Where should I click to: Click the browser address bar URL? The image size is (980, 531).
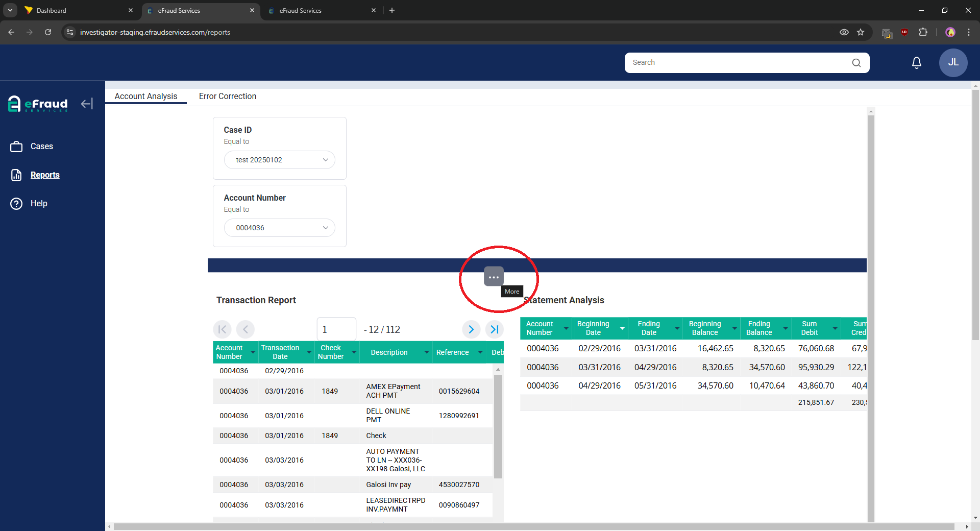point(155,32)
